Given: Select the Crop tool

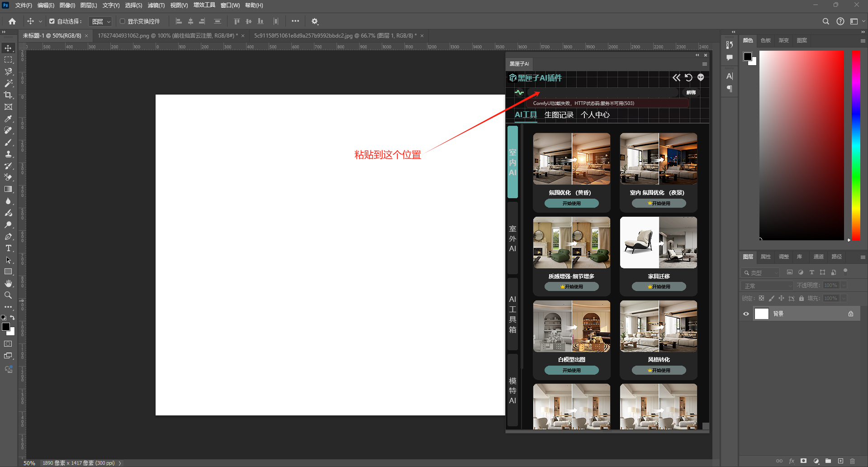Looking at the screenshot, I should click(x=8, y=95).
